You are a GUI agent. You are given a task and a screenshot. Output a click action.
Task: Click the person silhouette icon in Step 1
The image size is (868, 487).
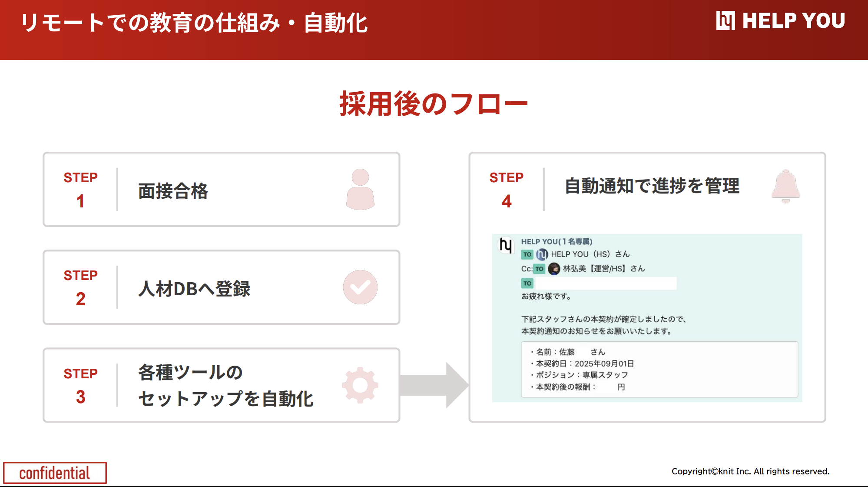point(360,190)
